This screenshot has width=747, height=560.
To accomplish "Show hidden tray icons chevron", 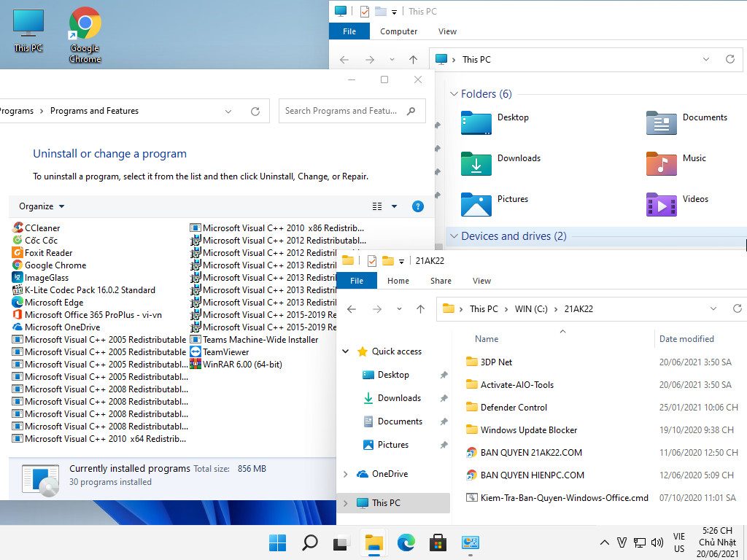I will tap(604, 542).
